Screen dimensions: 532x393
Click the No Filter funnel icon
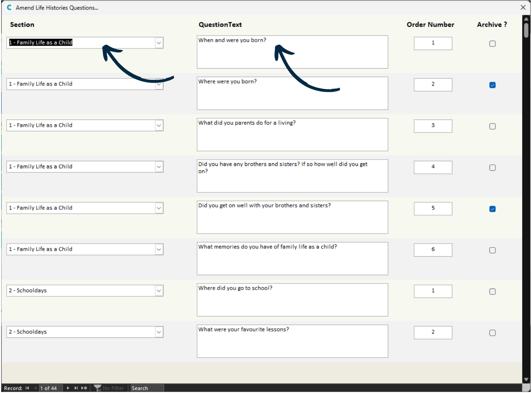(98, 388)
